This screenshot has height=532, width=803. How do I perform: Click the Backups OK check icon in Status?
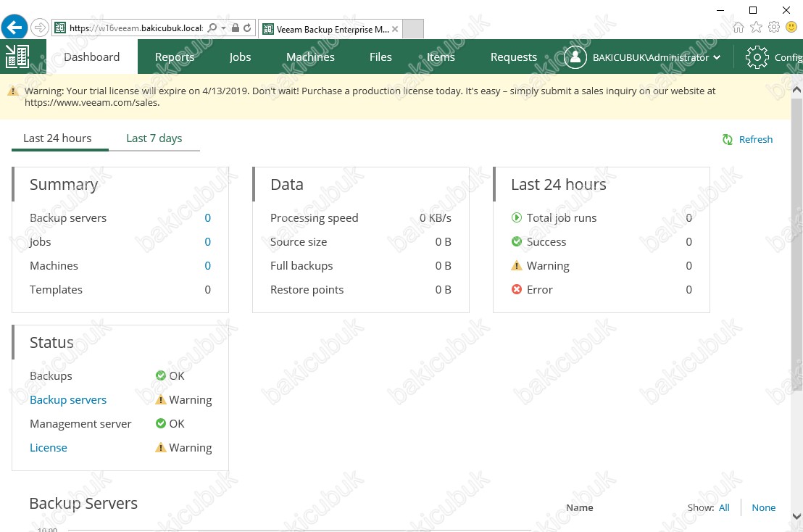161,375
